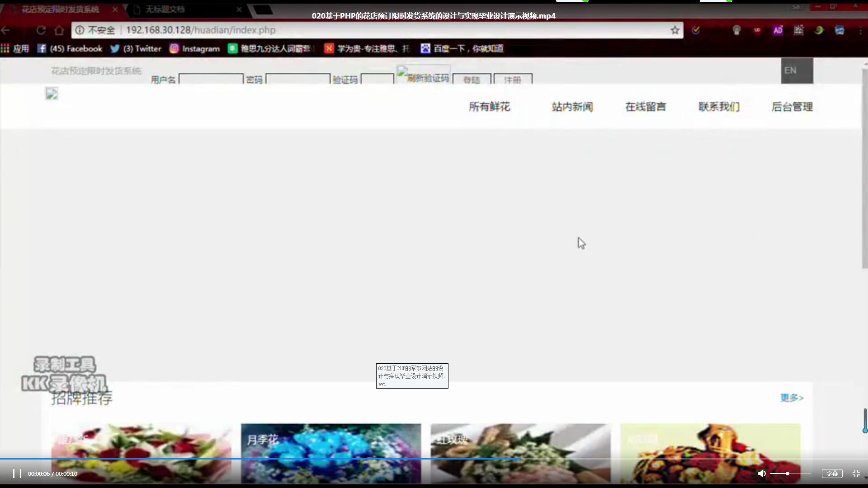
Task: Pause the video playback
Action: (x=17, y=474)
